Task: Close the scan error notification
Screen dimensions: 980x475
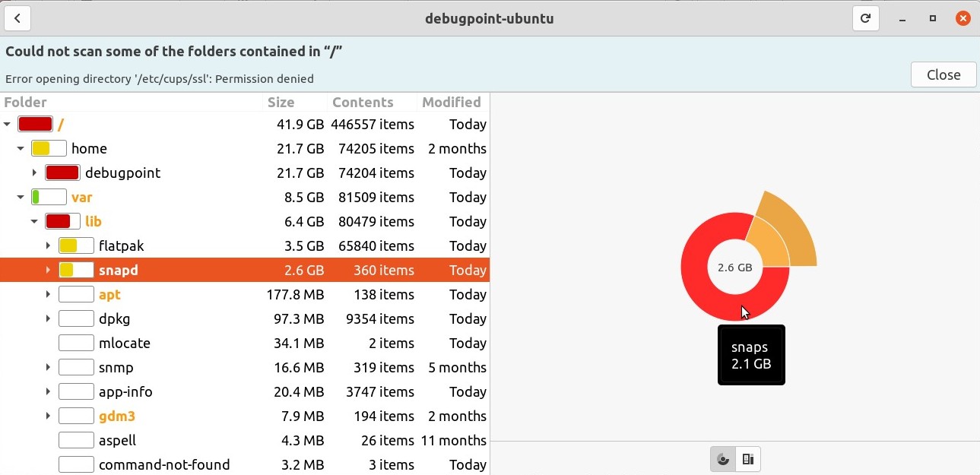Action: (x=943, y=74)
